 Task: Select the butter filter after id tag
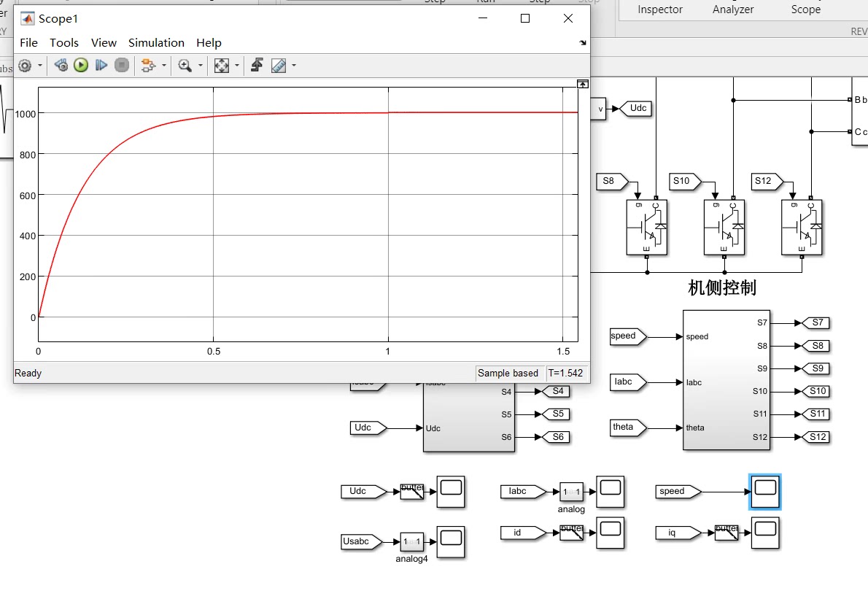571,533
